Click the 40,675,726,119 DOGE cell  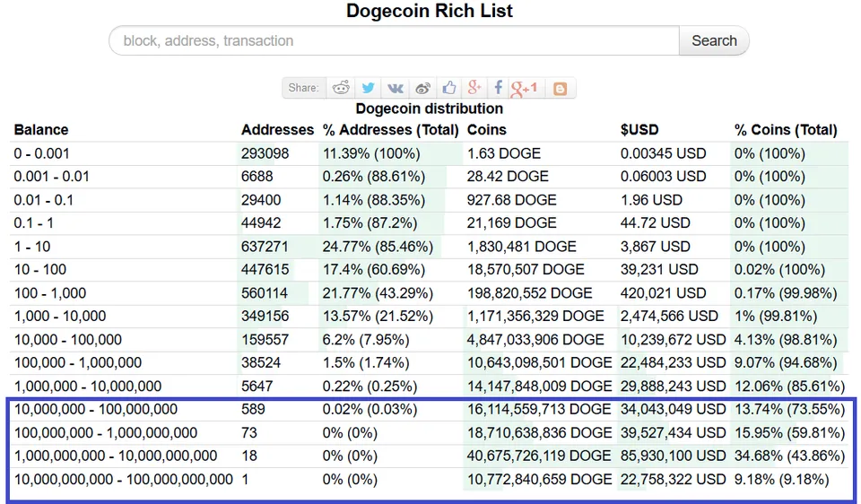pyautogui.click(x=539, y=456)
